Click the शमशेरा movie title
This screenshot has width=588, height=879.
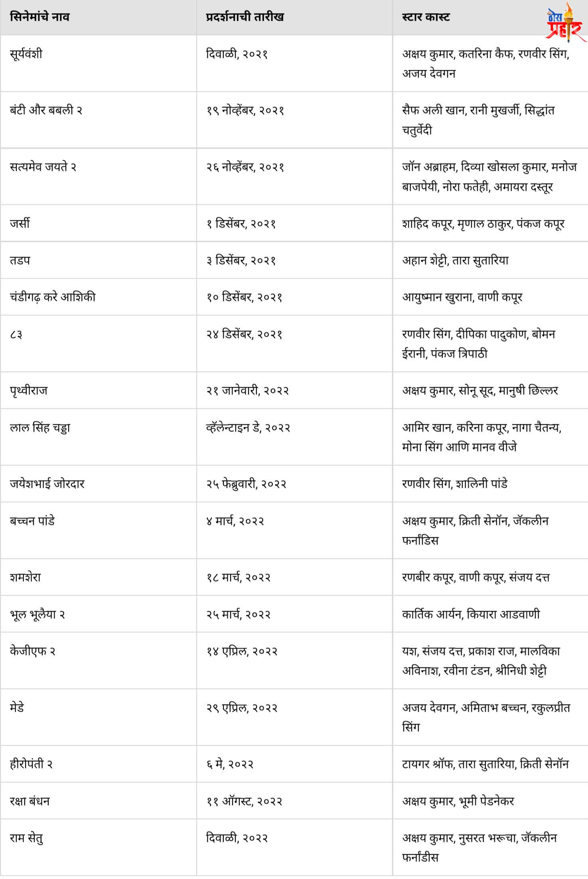tap(25, 577)
